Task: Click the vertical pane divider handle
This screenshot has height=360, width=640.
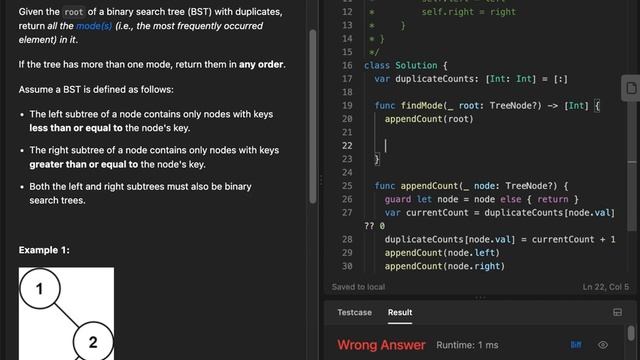Action: pyautogui.click(x=321, y=180)
